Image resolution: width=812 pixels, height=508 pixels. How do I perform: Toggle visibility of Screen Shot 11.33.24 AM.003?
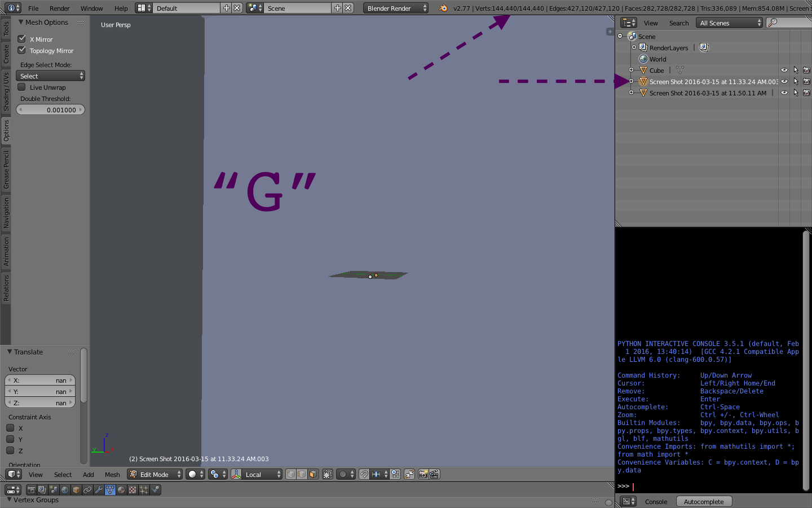click(784, 81)
